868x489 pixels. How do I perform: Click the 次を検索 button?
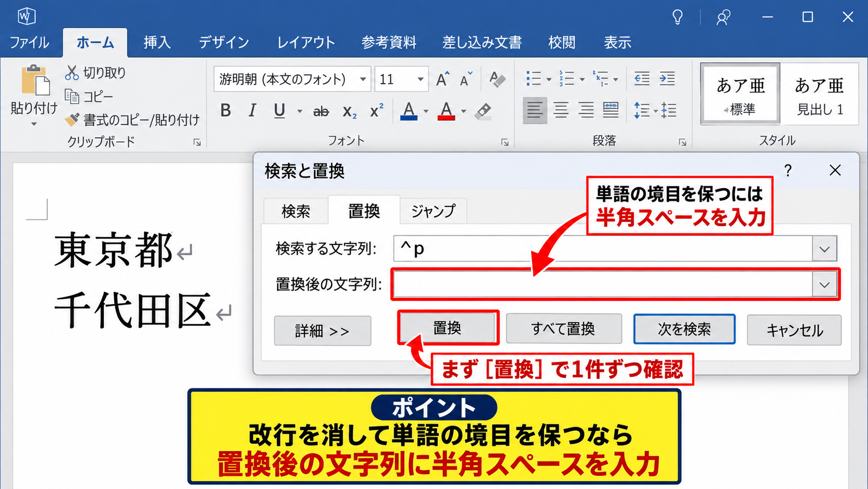tap(684, 329)
